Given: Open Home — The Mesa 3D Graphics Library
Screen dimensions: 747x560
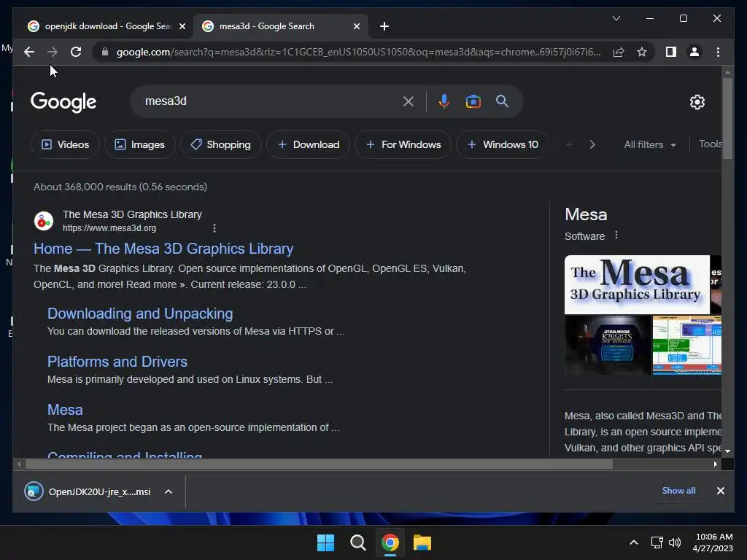Looking at the screenshot, I should 163,249.
